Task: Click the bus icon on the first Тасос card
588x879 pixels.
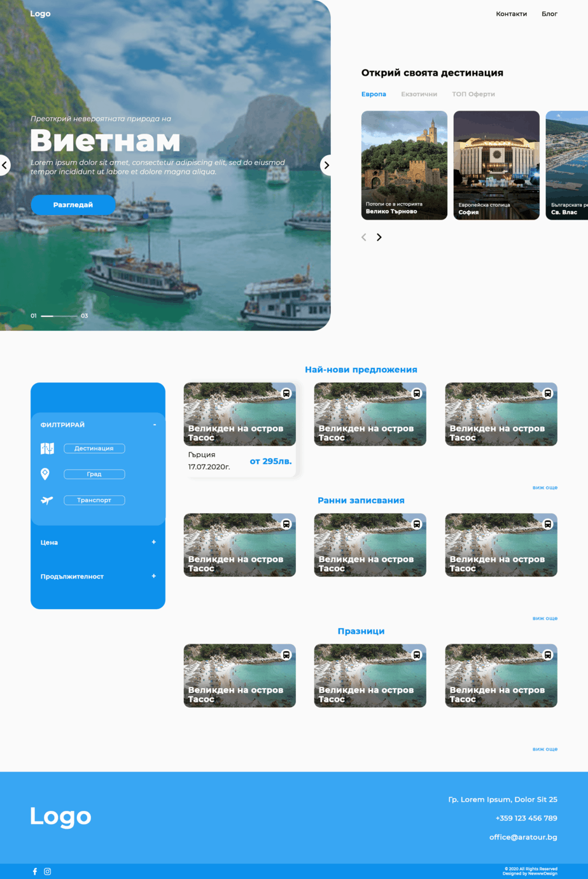Action: [x=286, y=393]
